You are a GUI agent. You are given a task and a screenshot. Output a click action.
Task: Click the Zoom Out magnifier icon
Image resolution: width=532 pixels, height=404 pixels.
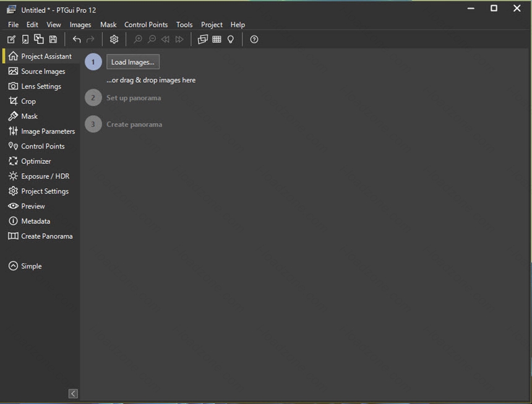coord(152,40)
